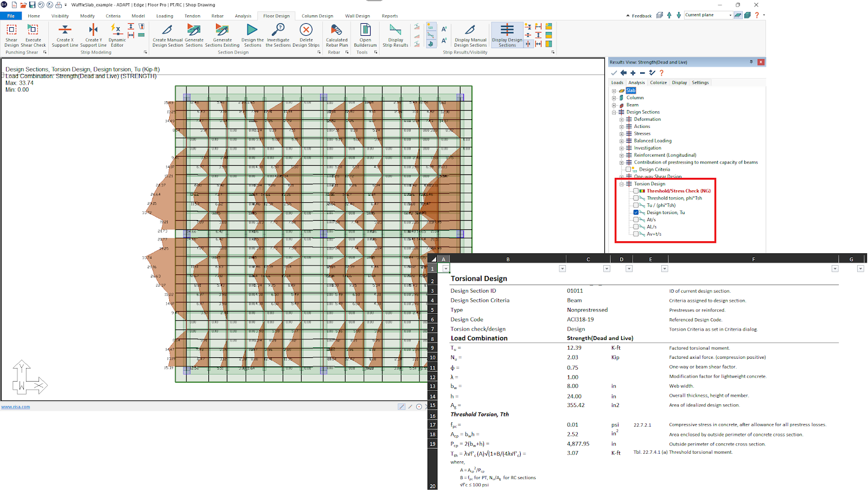Uncheck Design torsion, Tu
The height and width of the screenshot is (490, 868).
(635, 212)
